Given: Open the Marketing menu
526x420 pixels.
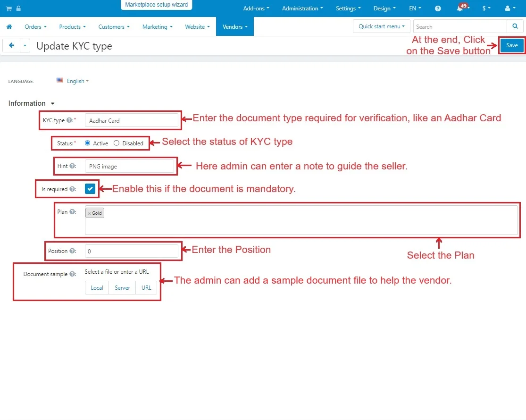Looking at the screenshot, I should point(158,26).
